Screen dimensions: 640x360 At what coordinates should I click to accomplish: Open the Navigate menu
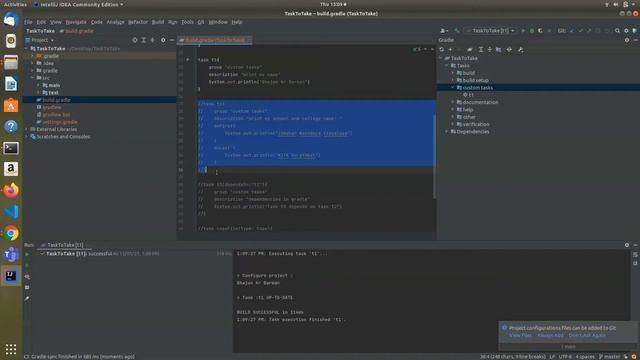(x=76, y=22)
